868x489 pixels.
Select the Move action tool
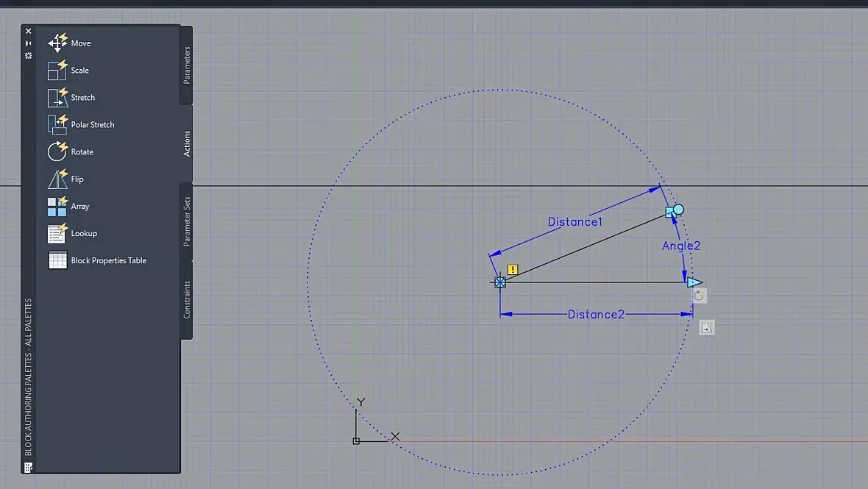(69, 43)
